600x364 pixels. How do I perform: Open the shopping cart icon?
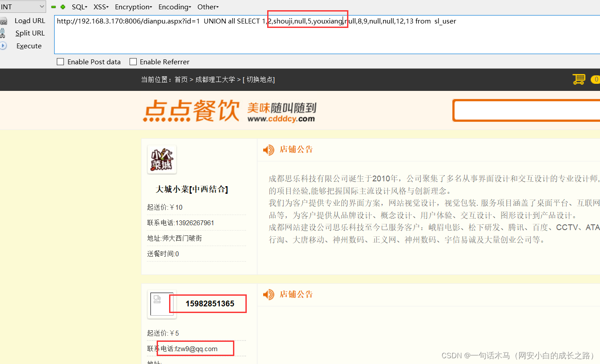coord(579,79)
